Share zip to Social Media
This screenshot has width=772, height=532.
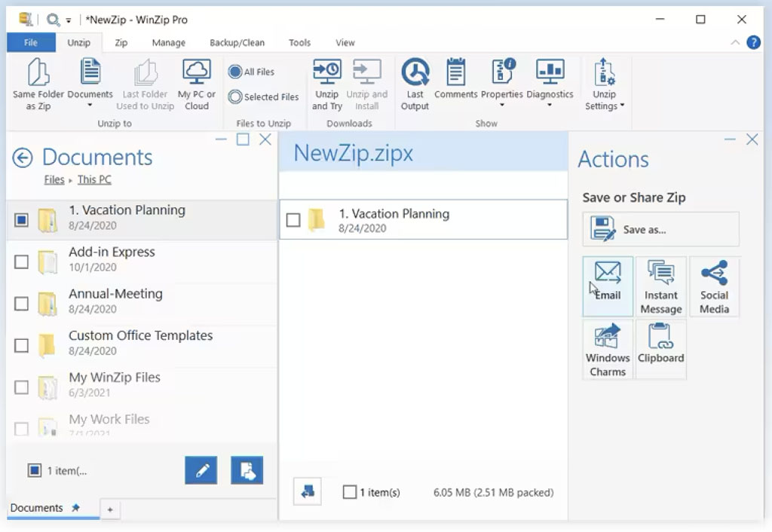click(x=714, y=286)
